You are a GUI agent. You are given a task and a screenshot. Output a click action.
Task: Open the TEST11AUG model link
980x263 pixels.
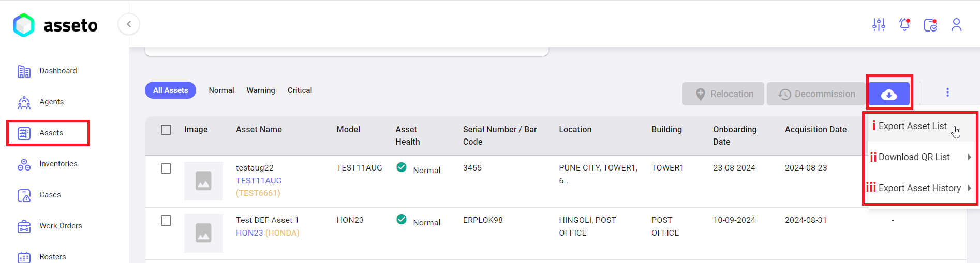point(259,181)
